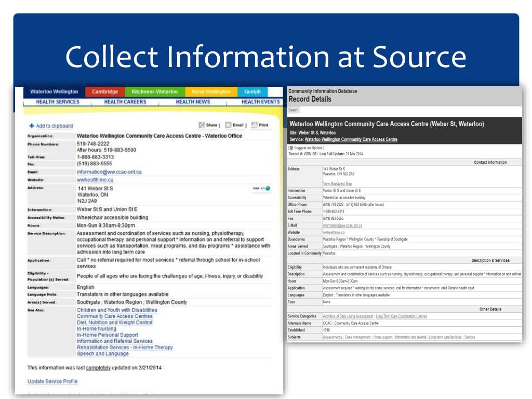This screenshot has width=532, height=399.
Task: Select the hours text Mon-Sun 8:30am-8:30pm in healthline page
Action: [106, 225]
